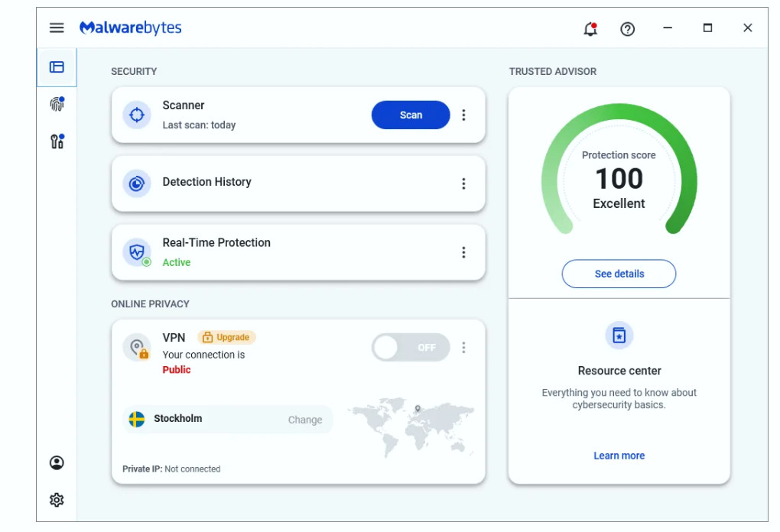Click the 100 protection score number
Viewport: 780px width, 532px height.
point(619,179)
